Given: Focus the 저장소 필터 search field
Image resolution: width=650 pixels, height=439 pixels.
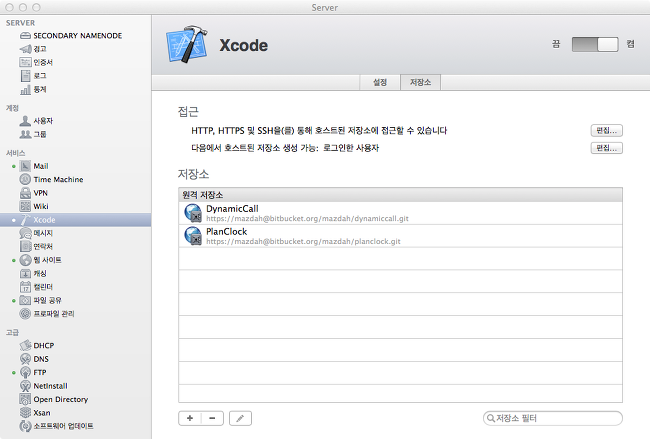Looking at the screenshot, I should (x=553, y=418).
